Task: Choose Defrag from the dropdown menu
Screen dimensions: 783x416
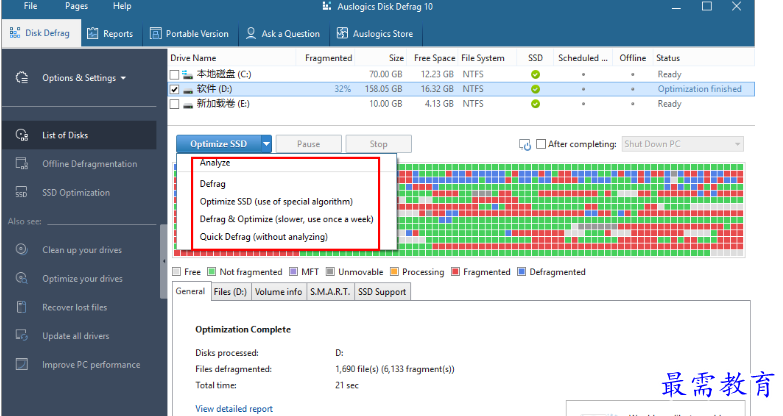Action: 213,184
